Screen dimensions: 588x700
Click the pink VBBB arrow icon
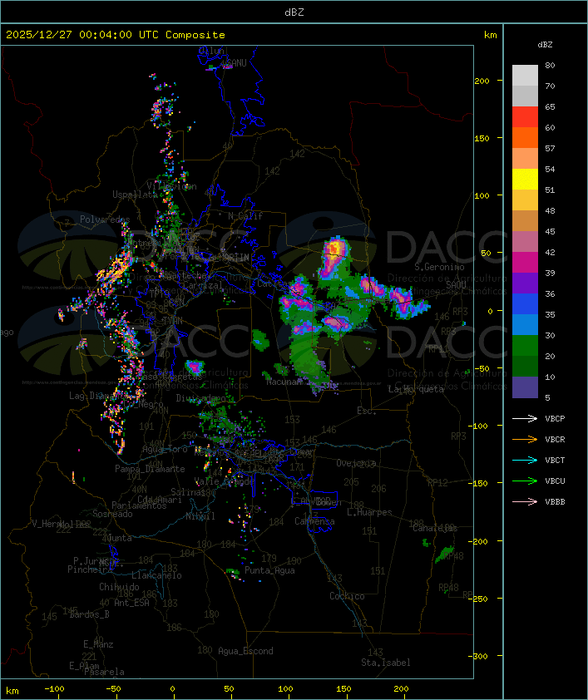pos(525,501)
